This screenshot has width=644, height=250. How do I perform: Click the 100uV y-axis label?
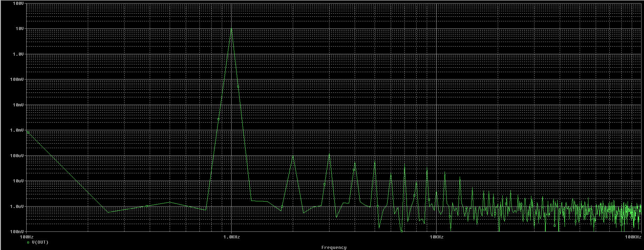17,156
